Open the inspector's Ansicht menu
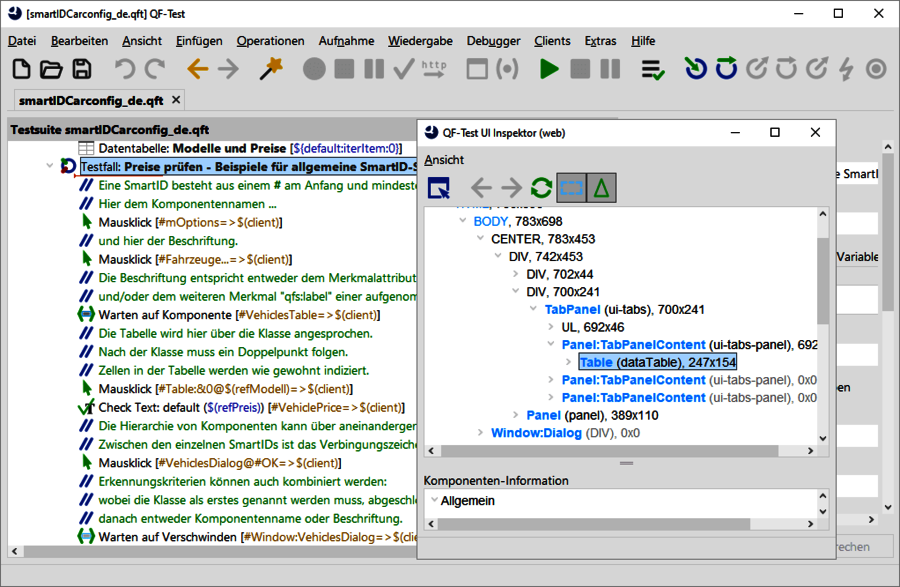This screenshot has width=900, height=587. pos(444,160)
